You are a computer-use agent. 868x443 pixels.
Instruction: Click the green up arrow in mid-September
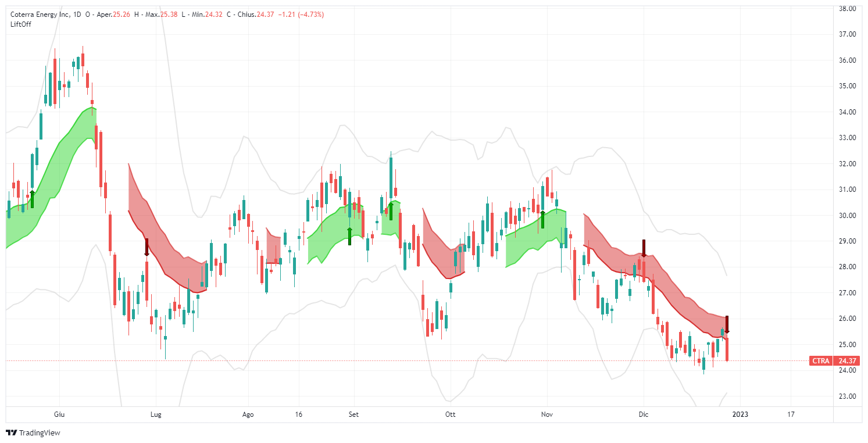[391, 210]
